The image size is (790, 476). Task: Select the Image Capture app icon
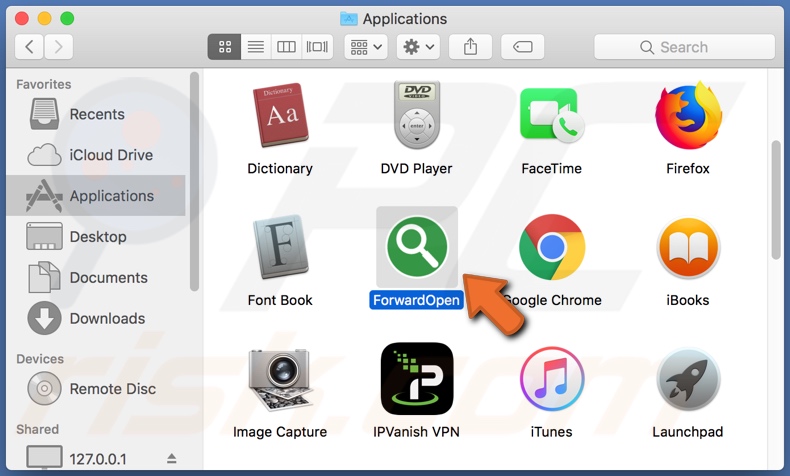pos(280,380)
